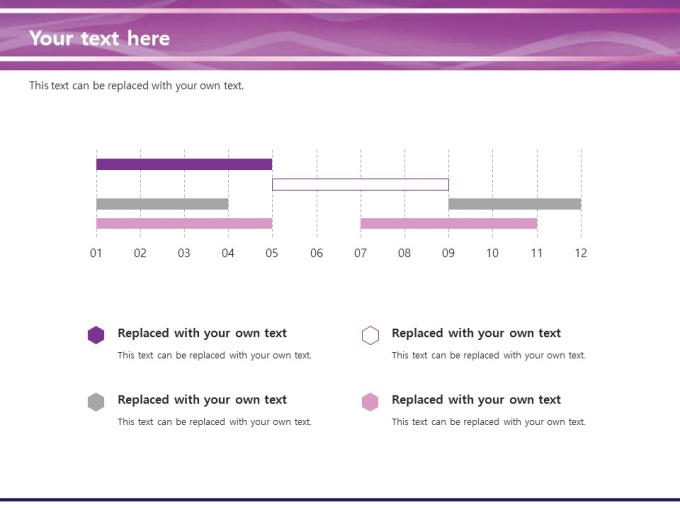680x510 pixels.
Task: Click the timeline axis label 01
Action: click(96, 253)
